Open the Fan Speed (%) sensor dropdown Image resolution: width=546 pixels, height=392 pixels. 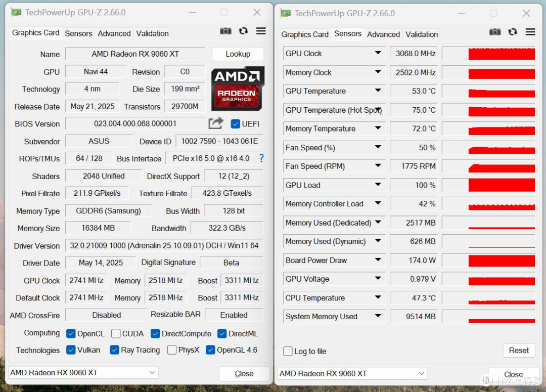(378, 147)
